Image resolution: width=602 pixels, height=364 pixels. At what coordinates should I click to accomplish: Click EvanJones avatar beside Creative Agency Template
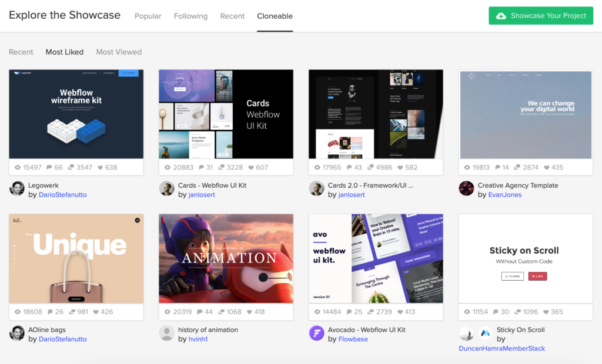(466, 188)
